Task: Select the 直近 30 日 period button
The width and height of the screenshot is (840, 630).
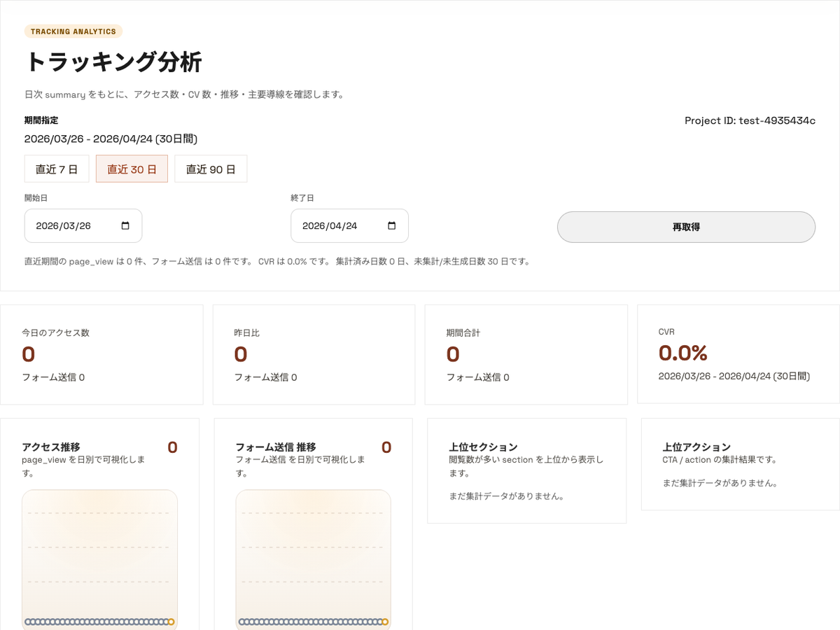Action: point(132,169)
